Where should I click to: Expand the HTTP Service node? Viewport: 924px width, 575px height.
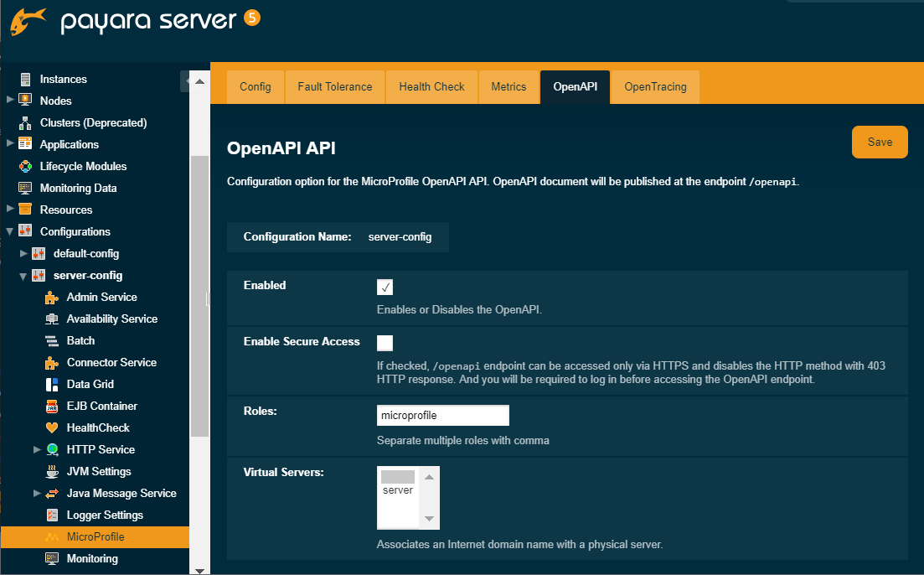37,449
